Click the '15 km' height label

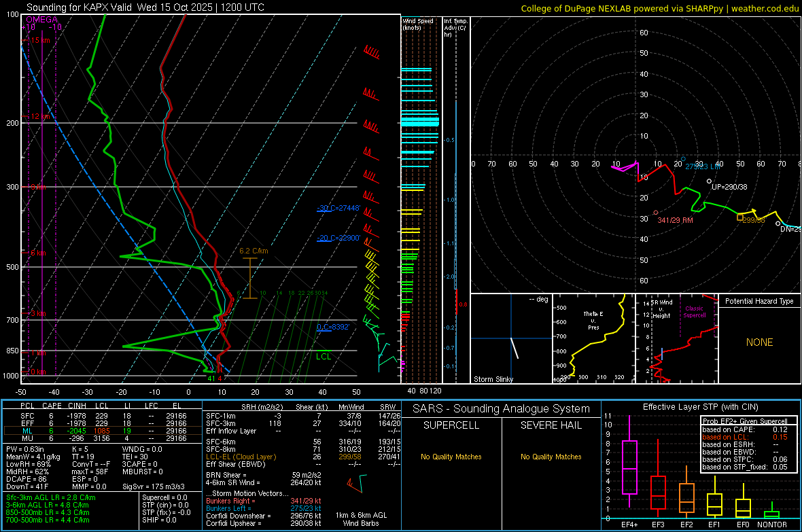point(40,40)
